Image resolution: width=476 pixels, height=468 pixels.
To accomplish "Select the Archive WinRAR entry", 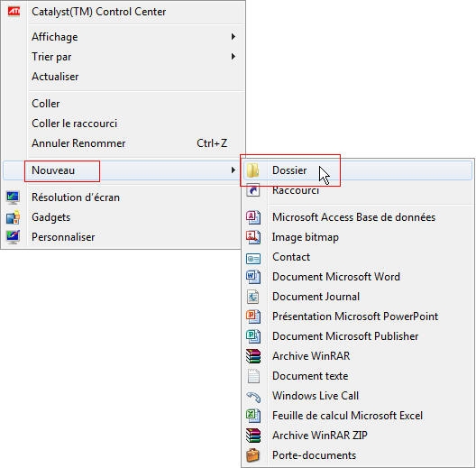I will point(358,356).
